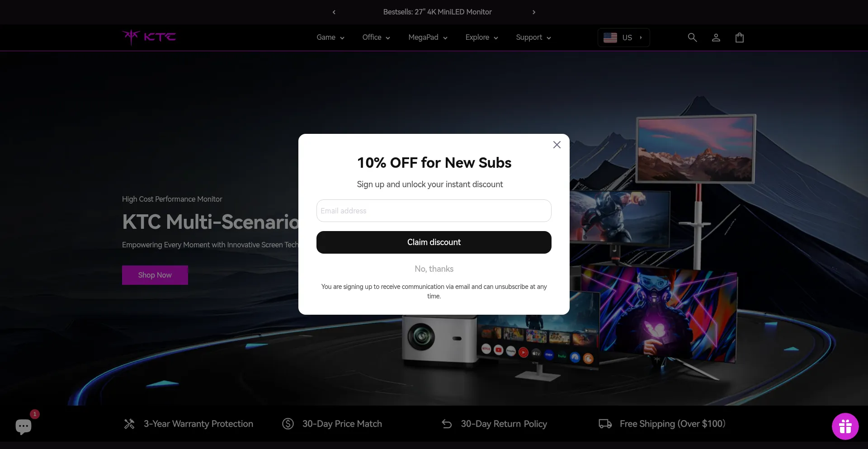Click the Claim discount button
Image resolution: width=868 pixels, height=449 pixels.
434,242
